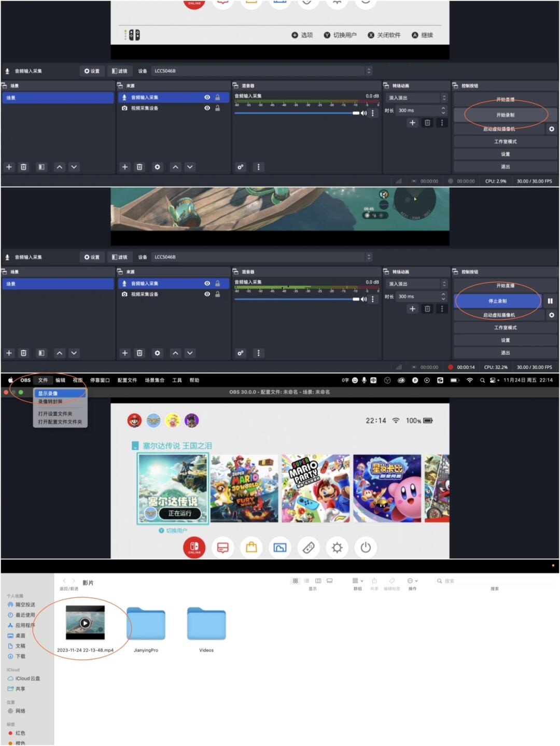Click the battery icon in the macOS menu bar
Screen dimensions: 560x746
[x=455, y=380]
